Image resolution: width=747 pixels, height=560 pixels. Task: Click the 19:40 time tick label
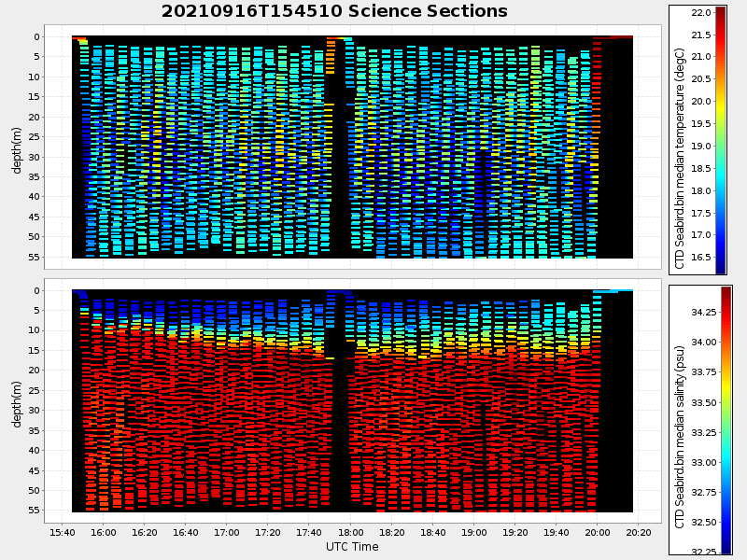coord(556,532)
